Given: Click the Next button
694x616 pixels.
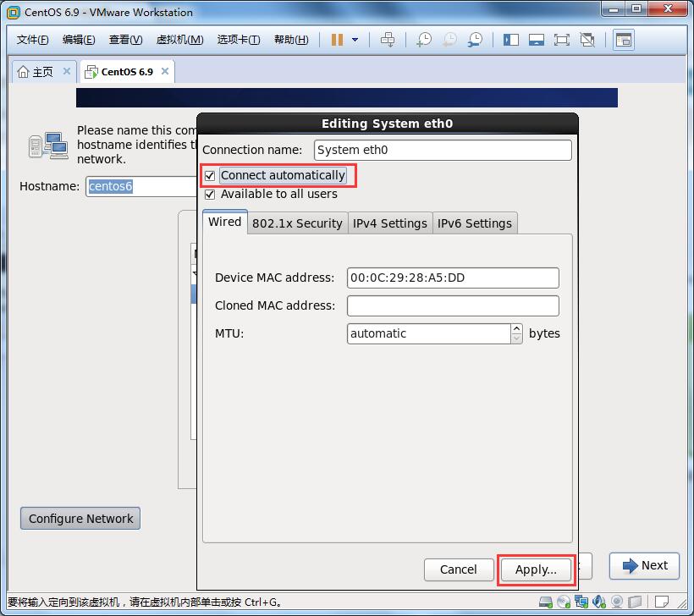Looking at the screenshot, I should tap(644, 565).
